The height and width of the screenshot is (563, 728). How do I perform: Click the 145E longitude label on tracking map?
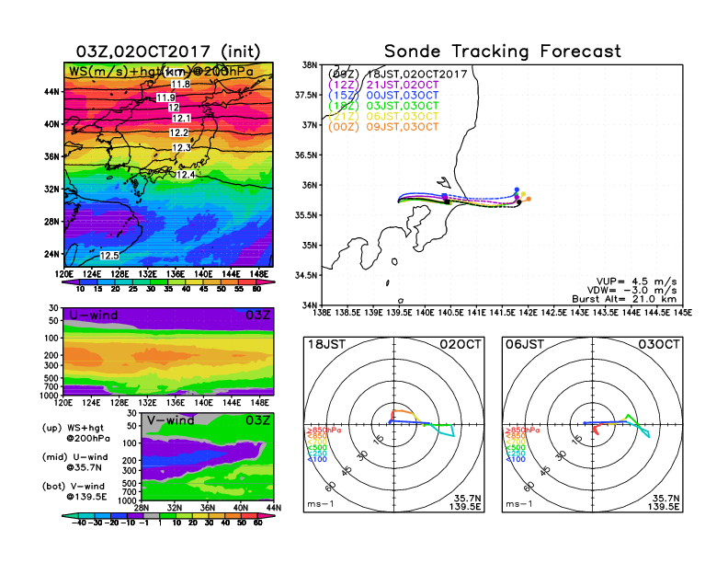[683, 313]
